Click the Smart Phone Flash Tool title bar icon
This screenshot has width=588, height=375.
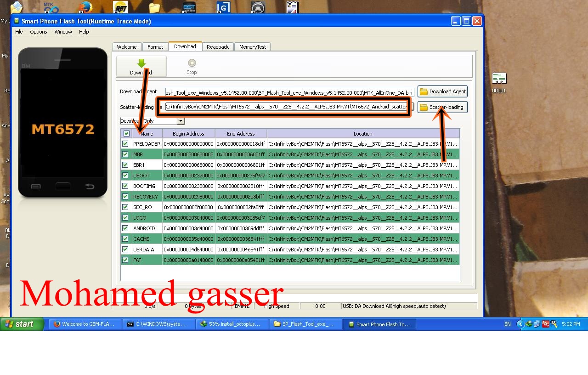tap(17, 21)
